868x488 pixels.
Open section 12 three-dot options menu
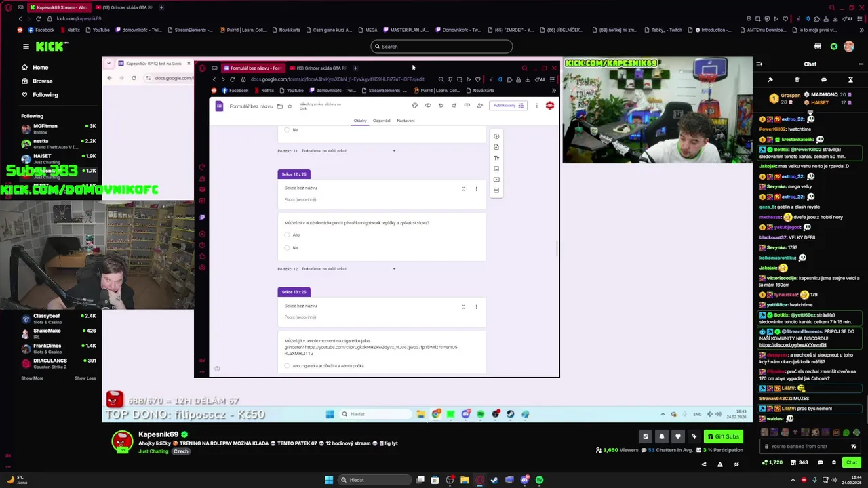(476, 189)
